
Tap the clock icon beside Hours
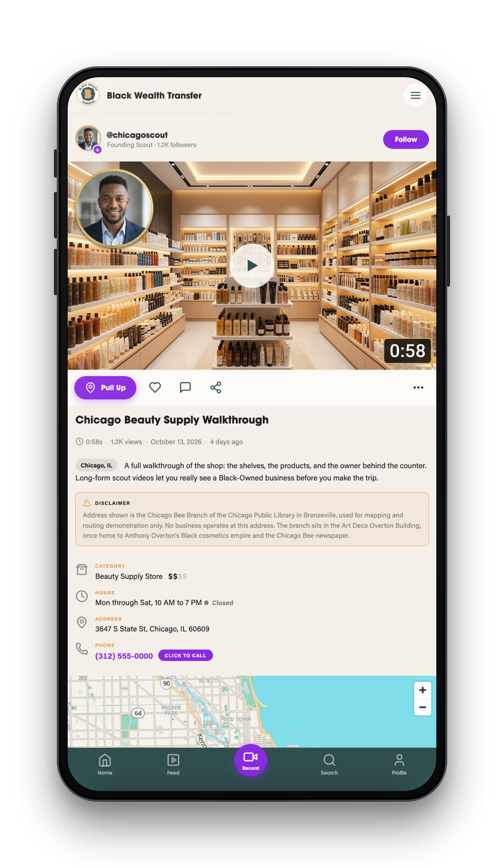click(x=82, y=596)
